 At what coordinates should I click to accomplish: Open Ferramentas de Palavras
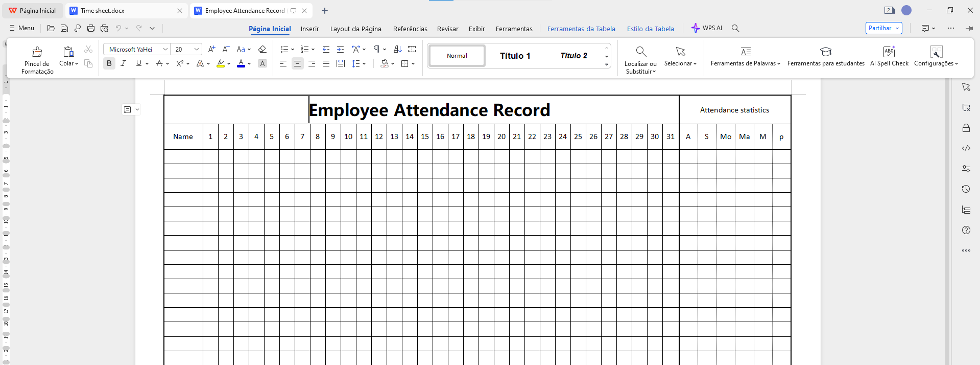click(x=746, y=56)
